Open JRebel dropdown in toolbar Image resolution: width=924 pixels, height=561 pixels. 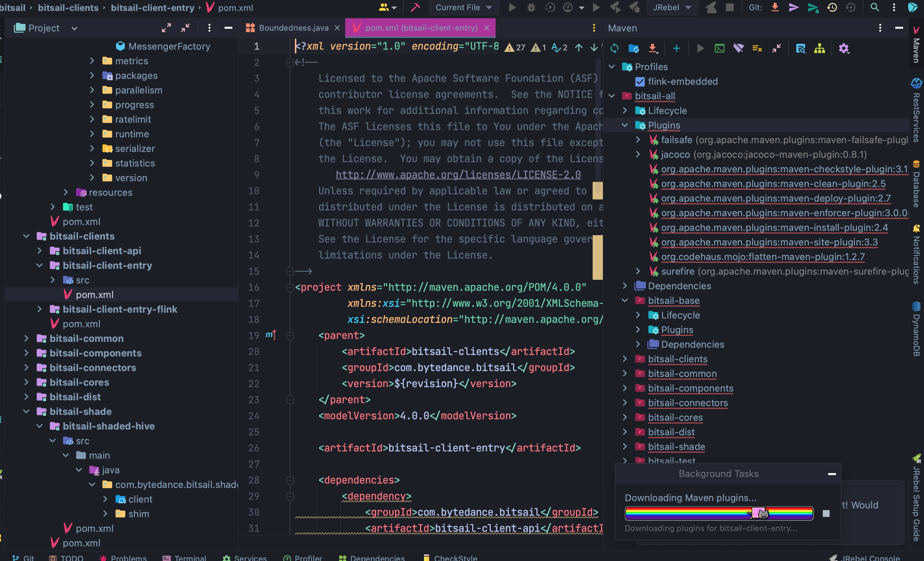(x=671, y=8)
